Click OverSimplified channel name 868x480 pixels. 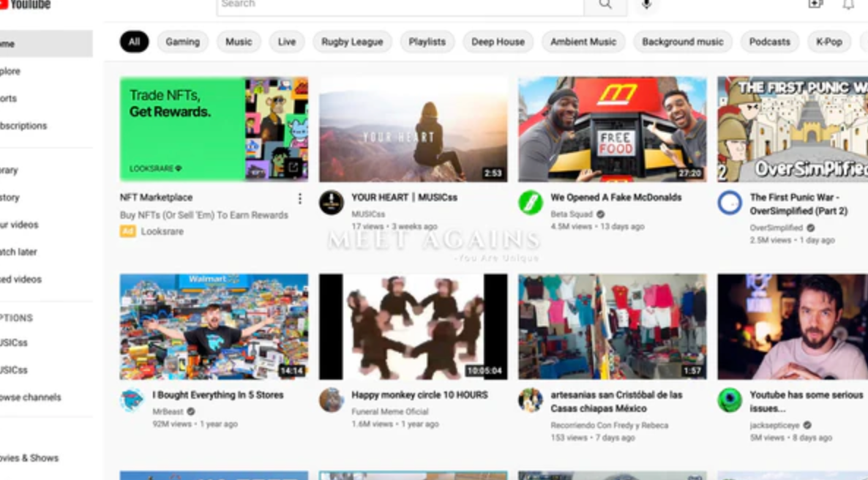coord(776,228)
